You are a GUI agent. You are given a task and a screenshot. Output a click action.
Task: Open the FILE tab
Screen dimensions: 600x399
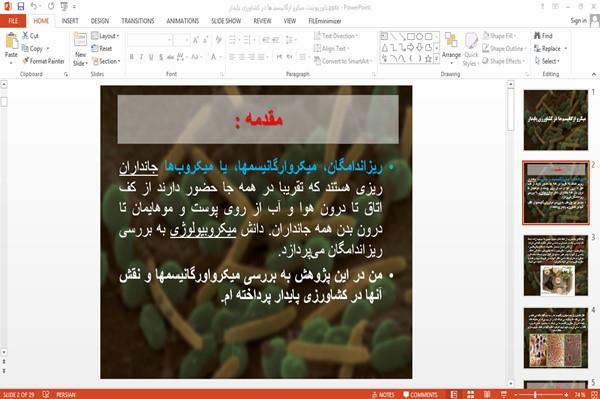[13, 21]
